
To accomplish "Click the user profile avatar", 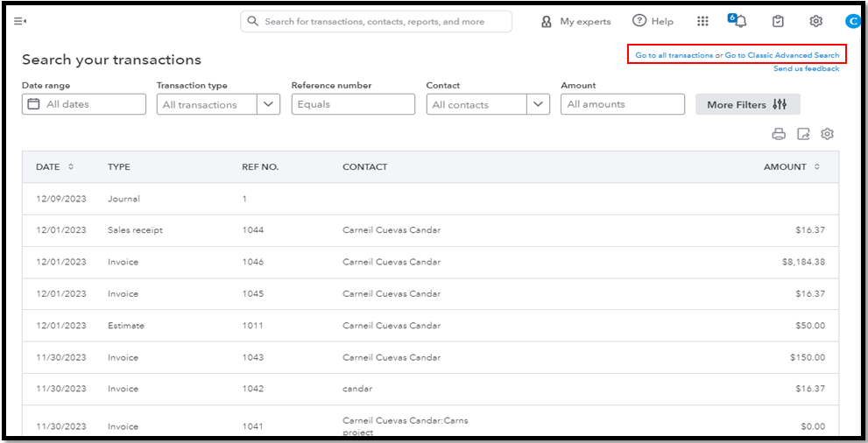I will coord(851,21).
